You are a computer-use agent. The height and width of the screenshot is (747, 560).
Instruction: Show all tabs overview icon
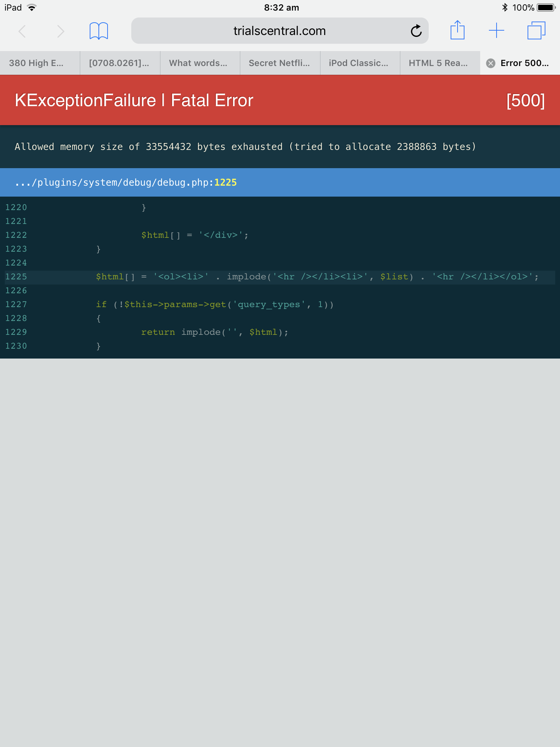[x=536, y=30]
